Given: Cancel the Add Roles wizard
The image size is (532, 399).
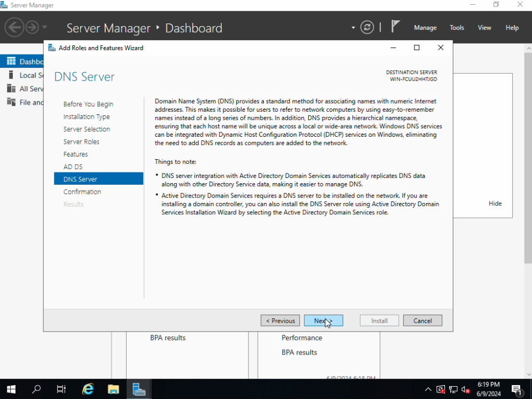Looking at the screenshot, I should click(x=423, y=320).
